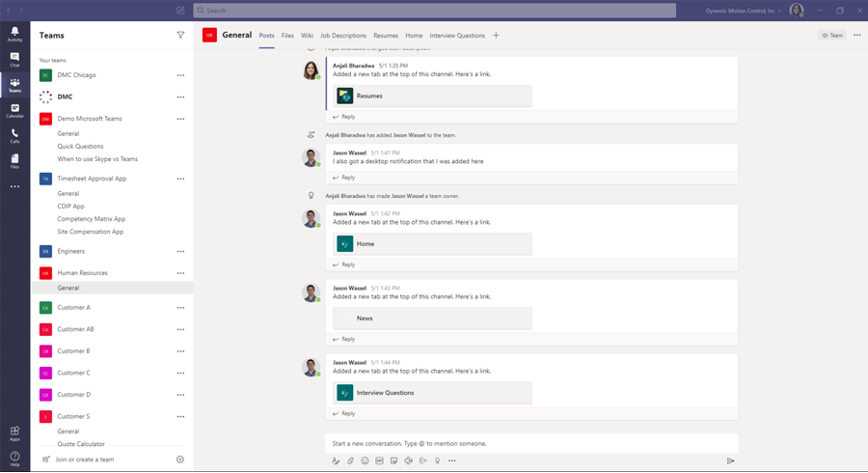868x473 pixels.
Task: Open Calls in the sidebar
Action: (x=14, y=136)
